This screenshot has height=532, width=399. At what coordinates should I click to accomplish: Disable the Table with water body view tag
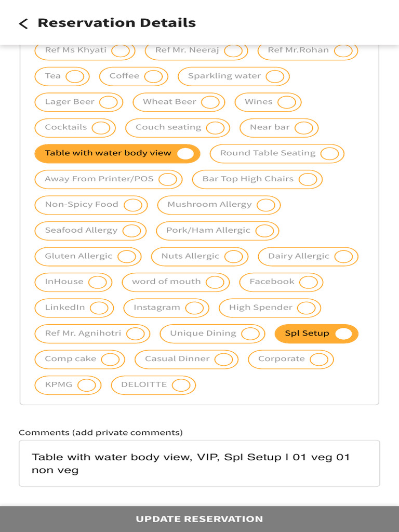coord(117,153)
